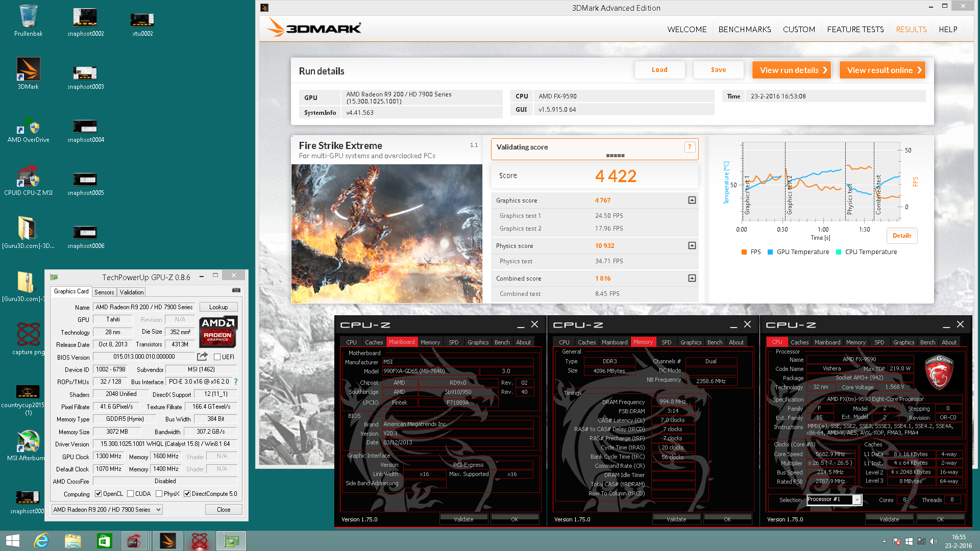Open the CUSTOM tab in 3DMark
The width and height of the screenshot is (980, 551).
click(x=799, y=30)
